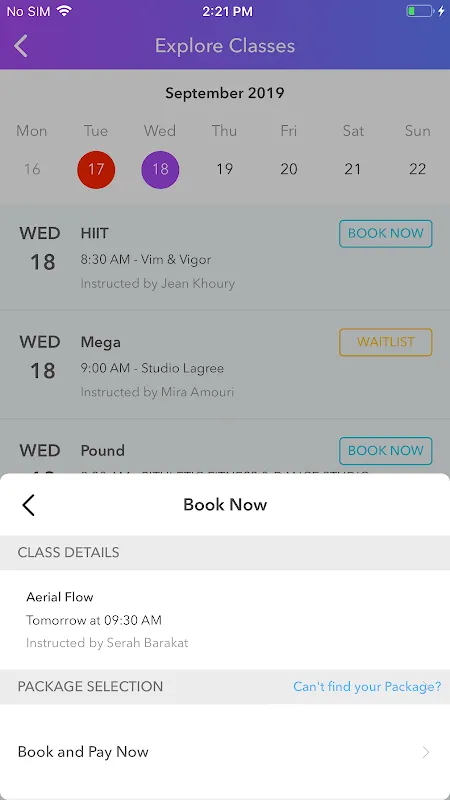Pick Sunday 22 on the week strip
The height and width of the screenshot is (800, 450).
pyautogui.click(x=417, y=169)
